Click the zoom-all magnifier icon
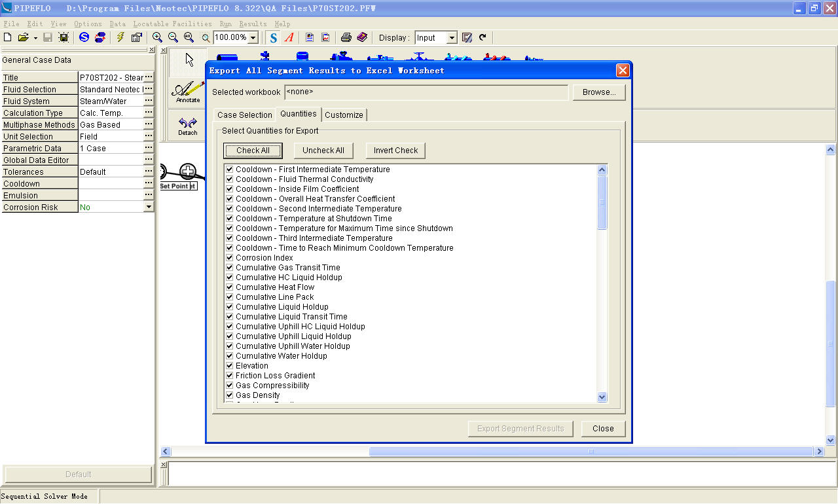The width and height of the screenshot is (838, 504). click(189, 37)
